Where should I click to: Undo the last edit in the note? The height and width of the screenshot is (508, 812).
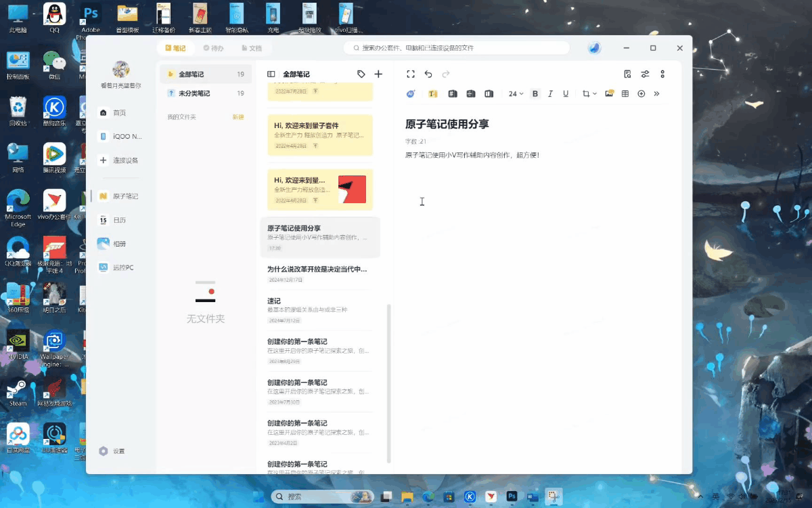428,74
